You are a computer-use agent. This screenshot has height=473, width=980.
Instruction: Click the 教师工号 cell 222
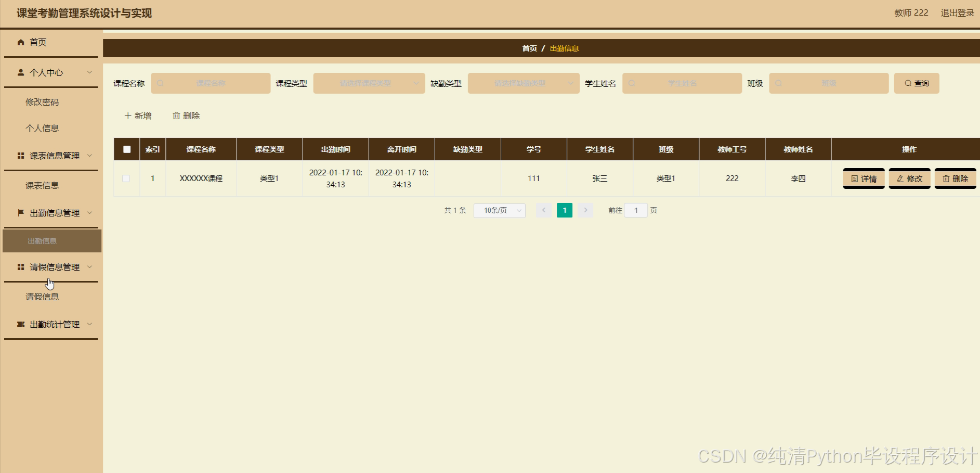pos(732,178)
